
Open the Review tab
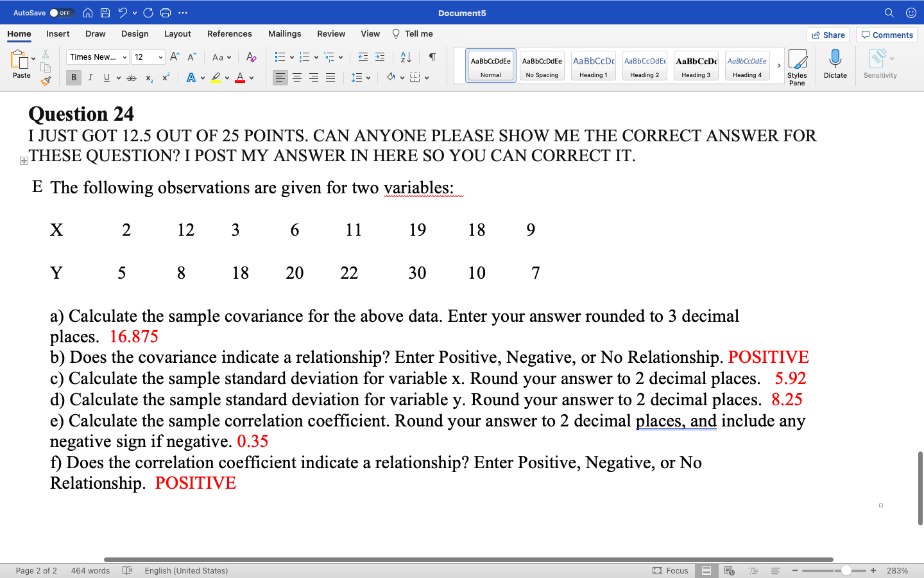(331, 33)
